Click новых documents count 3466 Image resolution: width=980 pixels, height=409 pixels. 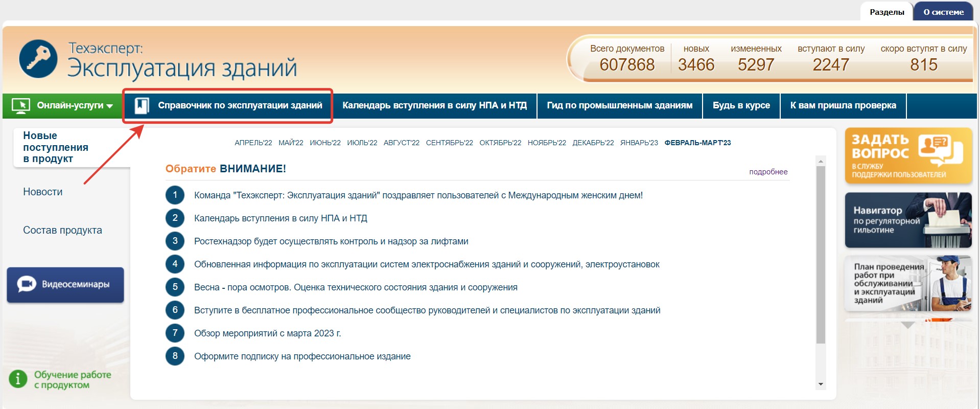pyautogui.click(x=696, y=65)
